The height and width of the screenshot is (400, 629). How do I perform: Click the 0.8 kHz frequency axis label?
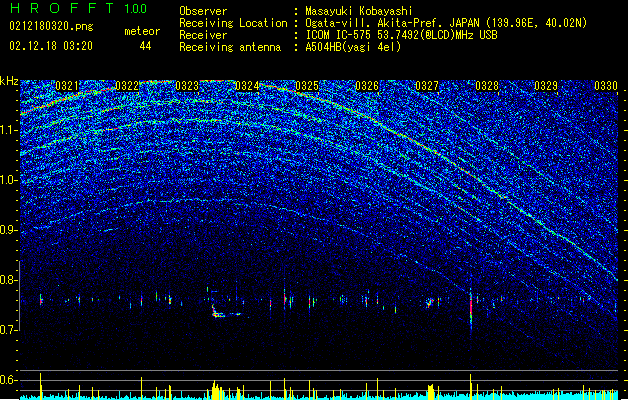pyautogui.click(x=9, y=280)
